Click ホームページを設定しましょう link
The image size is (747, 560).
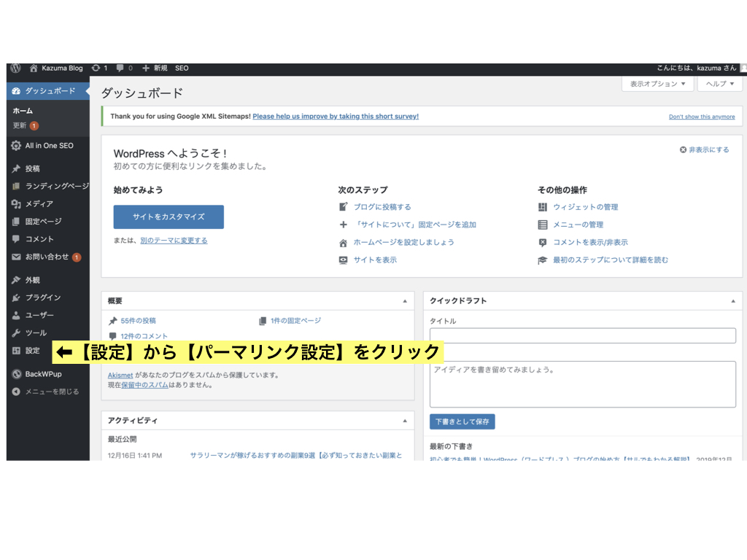[403, 242]
